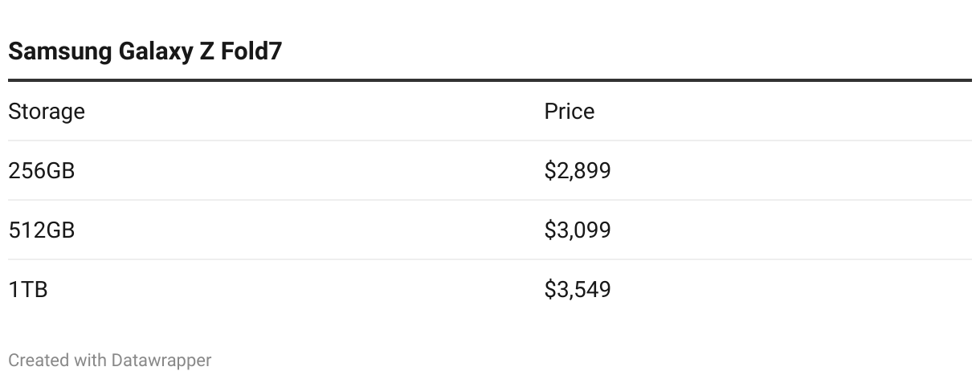980x379 pixels.
Task: Click the 256GB storage cell
Action: click(x=42, y=170)
